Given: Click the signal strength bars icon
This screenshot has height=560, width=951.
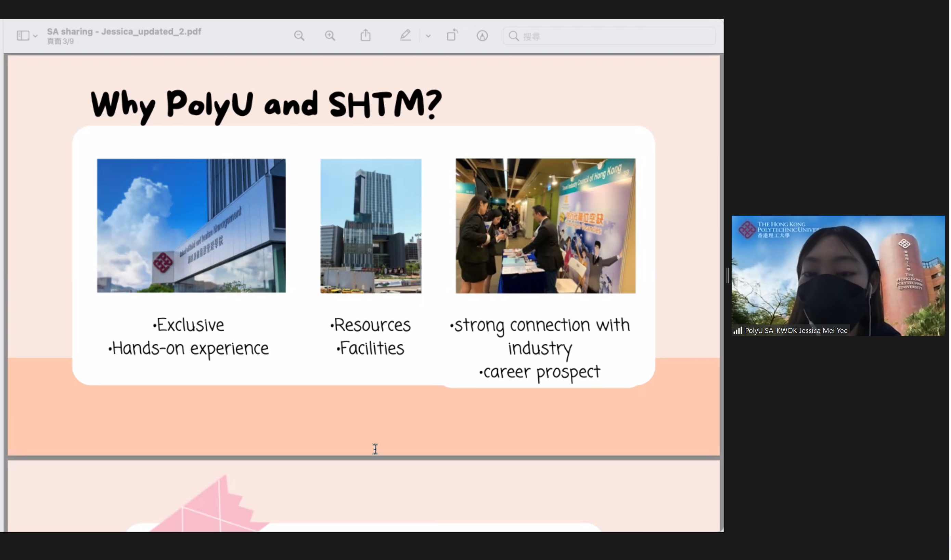Looking at the screenshot, I should (x=738, y=331).
